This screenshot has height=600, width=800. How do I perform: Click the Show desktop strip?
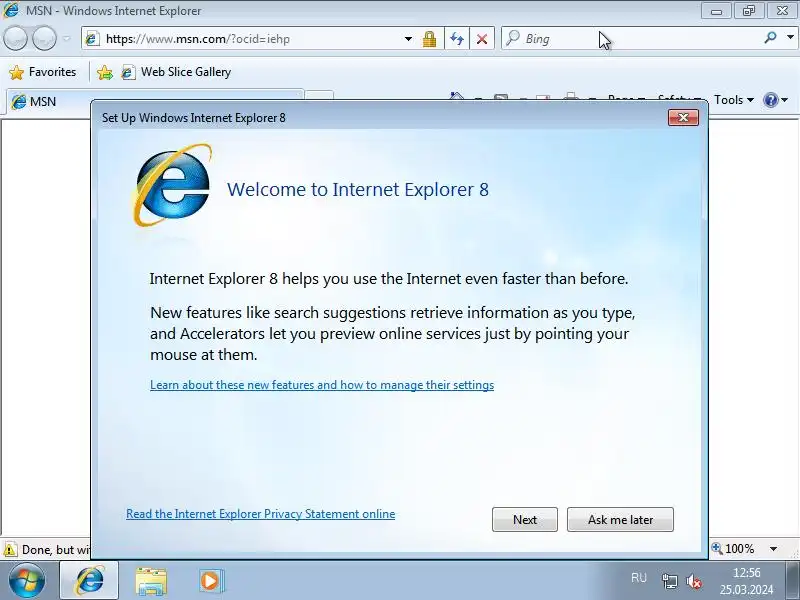[x=793, y=581]
